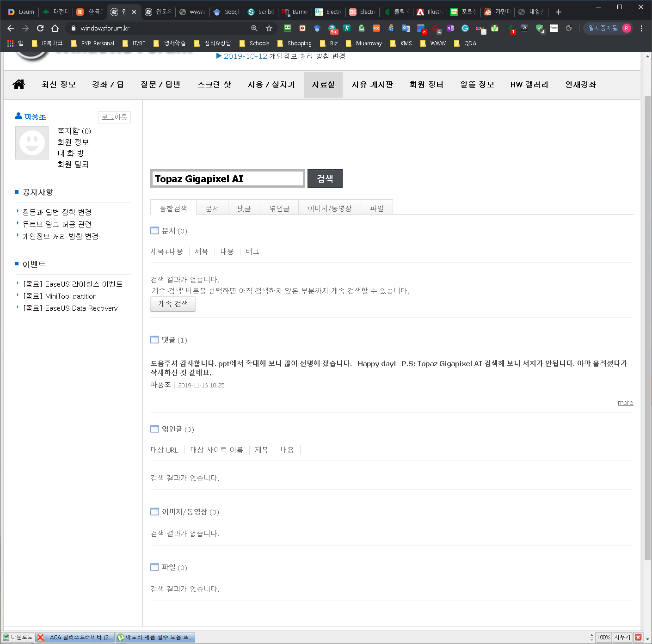Open Chrome's three-dot menu
The image size is (652, 644).
[x=641, y=28]
